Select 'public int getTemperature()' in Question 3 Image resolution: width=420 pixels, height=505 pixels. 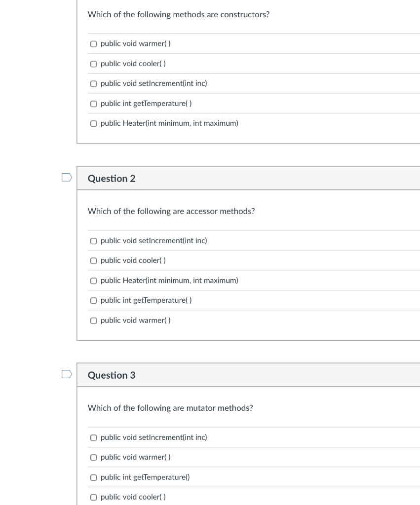click(x=93, y=477)
